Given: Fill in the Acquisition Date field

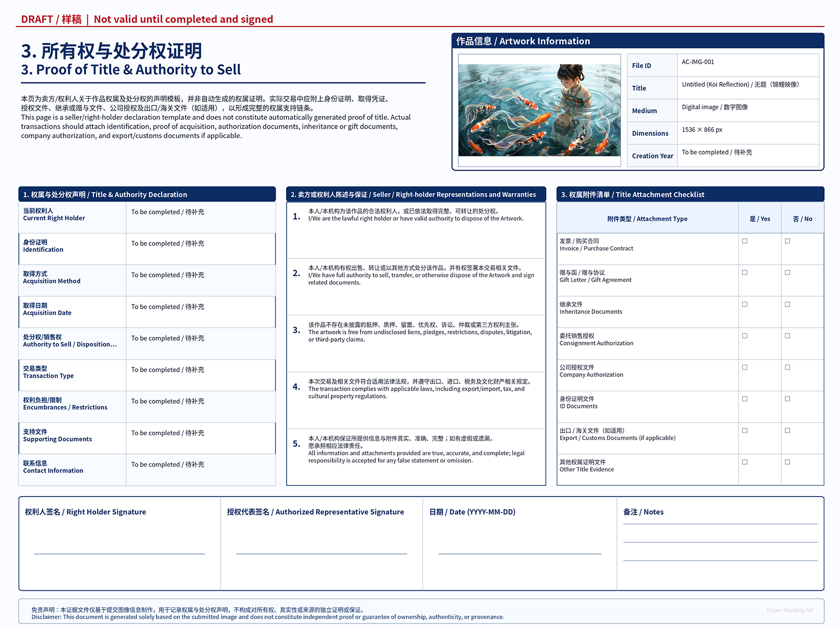Looking at the screenshot, I should point(201,312).
